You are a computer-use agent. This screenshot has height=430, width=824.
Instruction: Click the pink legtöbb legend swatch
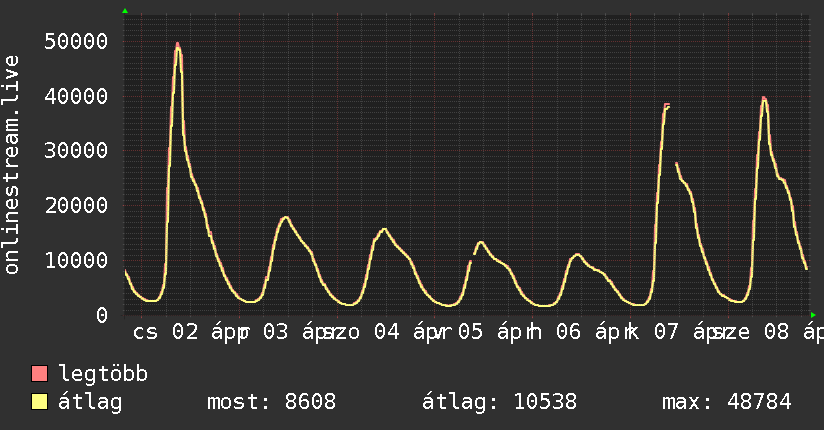[x=39, y=373]
